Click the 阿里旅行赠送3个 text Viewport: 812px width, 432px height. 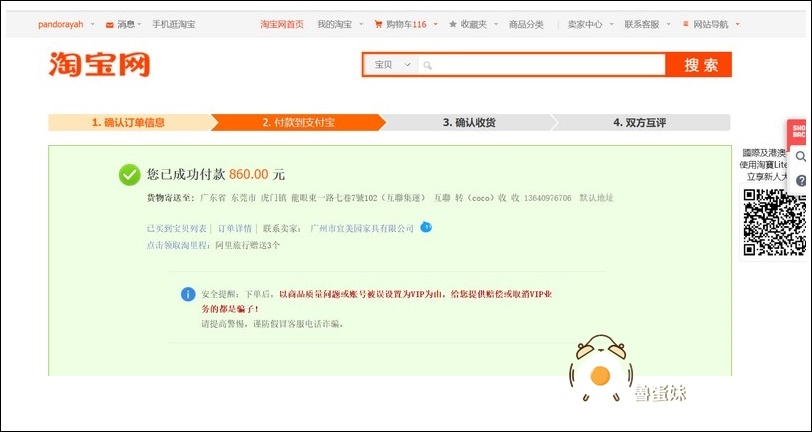(x=248, y=246)
